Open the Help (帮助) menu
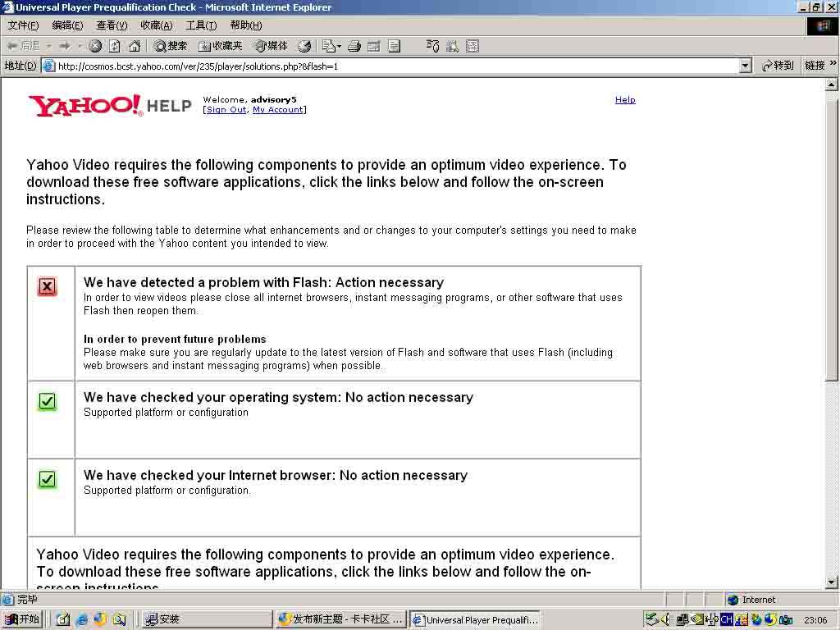This screenshot has height=630, width=840. click(x=246, y=25)
